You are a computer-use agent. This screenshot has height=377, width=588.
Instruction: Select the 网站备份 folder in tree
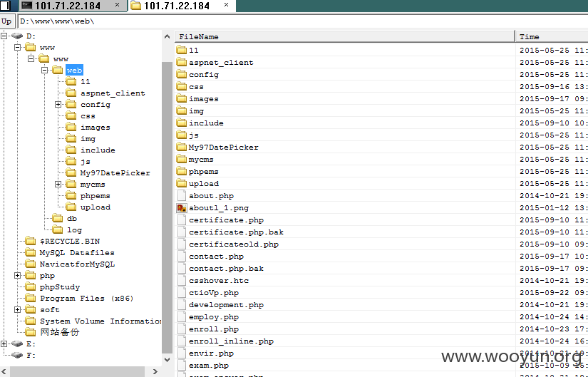click(x=60, y=332)
